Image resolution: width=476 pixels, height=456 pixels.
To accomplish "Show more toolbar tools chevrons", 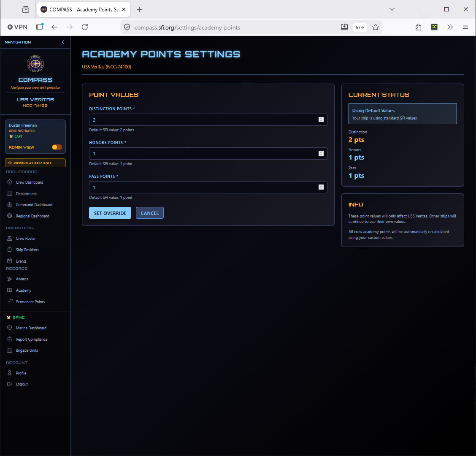I will tap(450, 27).
